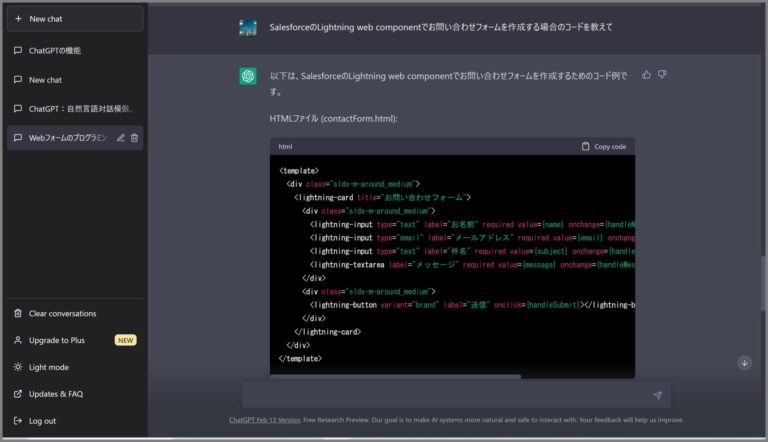Click the user avatar next to the question
The height and width of the screenshot is (442, 768).
pos(248,27)
